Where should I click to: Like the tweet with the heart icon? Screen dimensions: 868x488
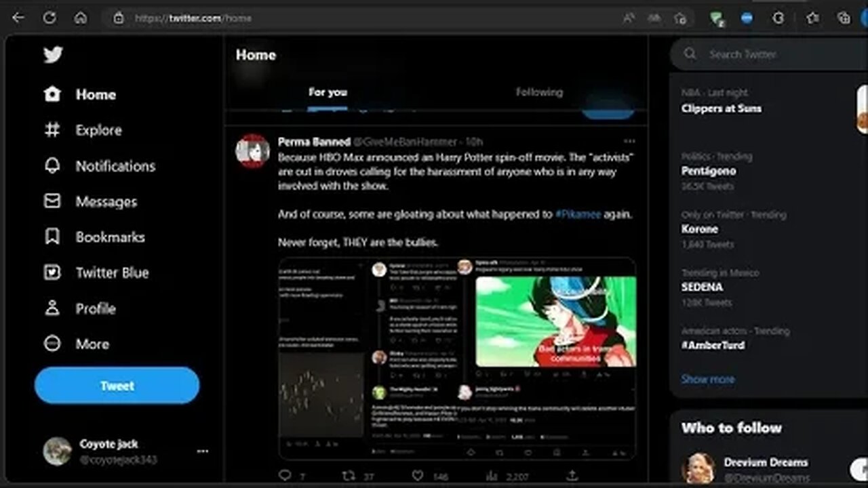418,476
